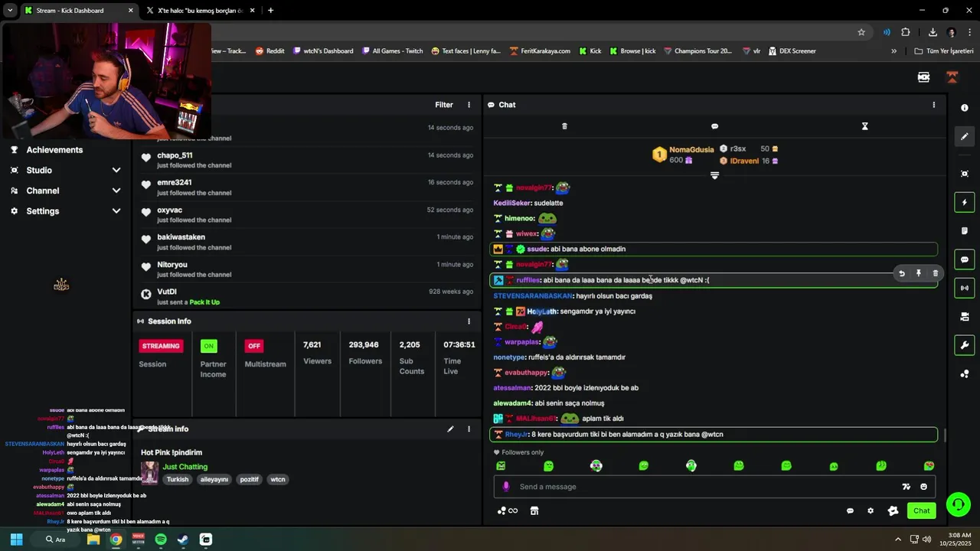Pick the last quick emote with heart eyes
Viewport: 980px width, 551px height.
929,465
